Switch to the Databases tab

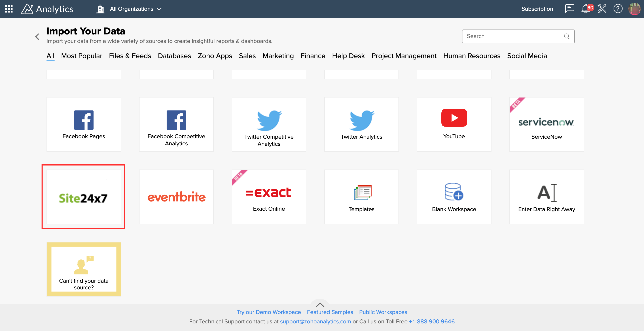click(174, 56)
